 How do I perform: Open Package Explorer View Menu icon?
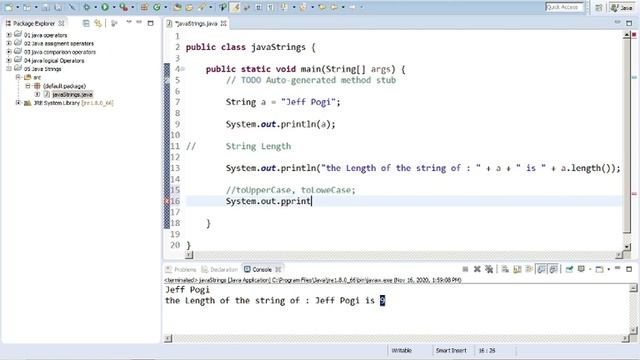coord(129,23)
